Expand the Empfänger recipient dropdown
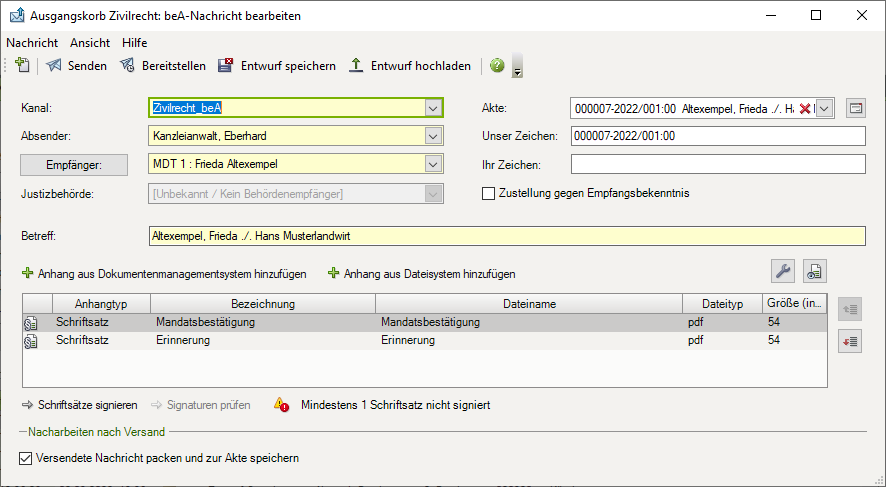Image resolution: width=886 pixels, height=487 pixels. pos(433,164)
